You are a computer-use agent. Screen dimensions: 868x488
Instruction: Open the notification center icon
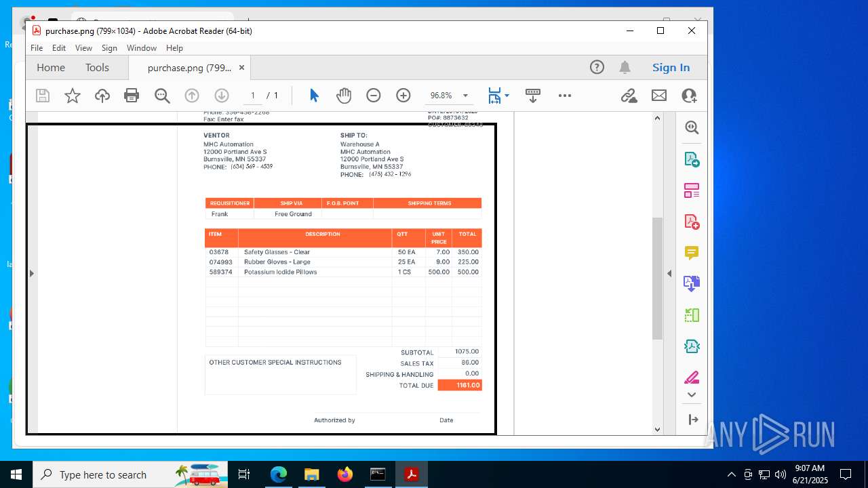(x=846, y=474)
